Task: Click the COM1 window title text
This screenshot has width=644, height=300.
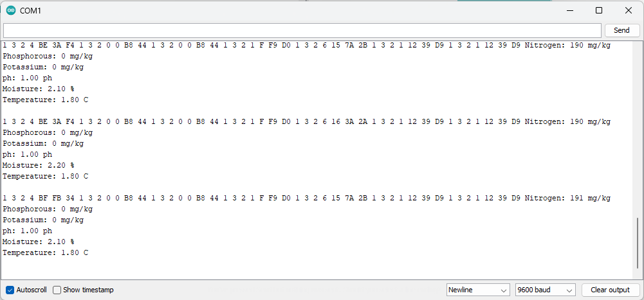Action: click(30, 11)
